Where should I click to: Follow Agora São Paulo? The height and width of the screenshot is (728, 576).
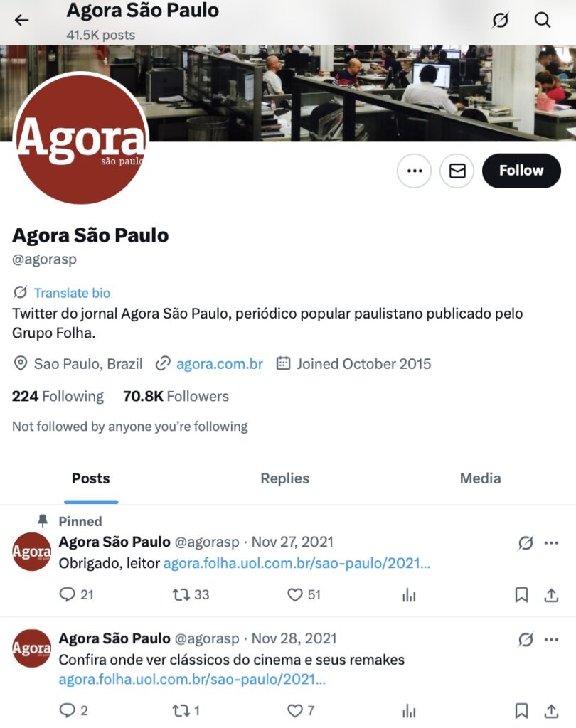click(x=521, y=171)
